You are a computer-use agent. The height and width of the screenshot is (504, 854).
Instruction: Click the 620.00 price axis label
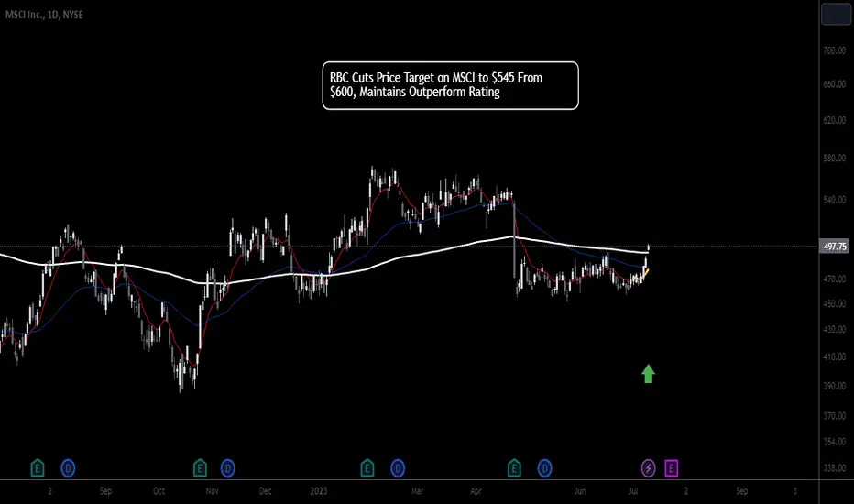pyautogui.click(x=835, y=120)
